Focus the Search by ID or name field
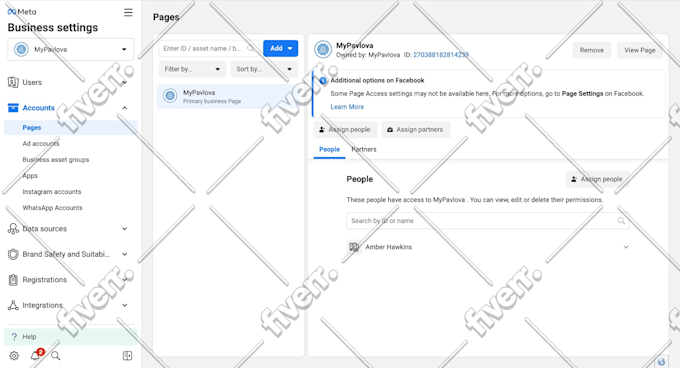680x368 pixels. [x=488, y=221]
